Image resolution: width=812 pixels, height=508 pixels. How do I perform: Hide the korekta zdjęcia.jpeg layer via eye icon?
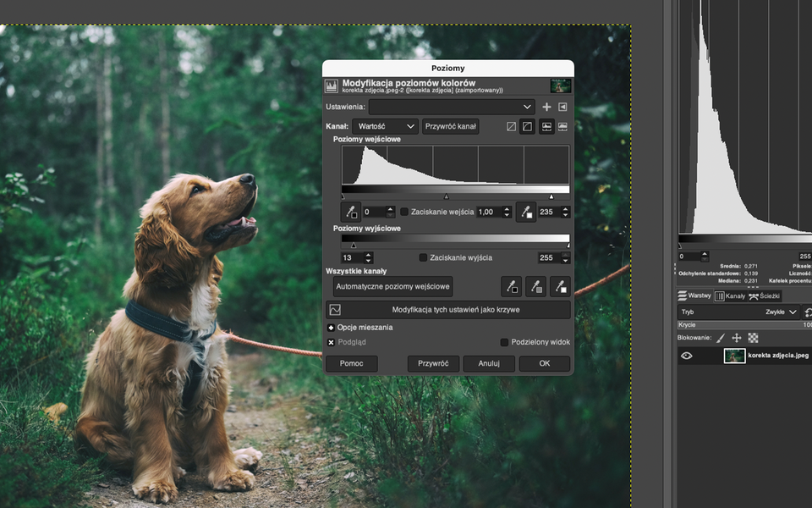pos(687,356)
